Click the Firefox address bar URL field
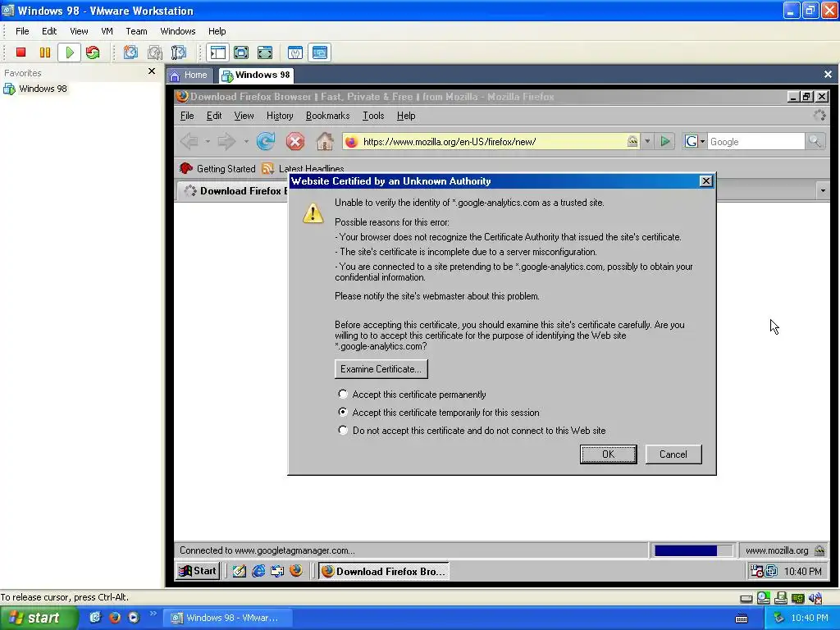The height and width of the screenshot is (630, 840). (490, 141)
